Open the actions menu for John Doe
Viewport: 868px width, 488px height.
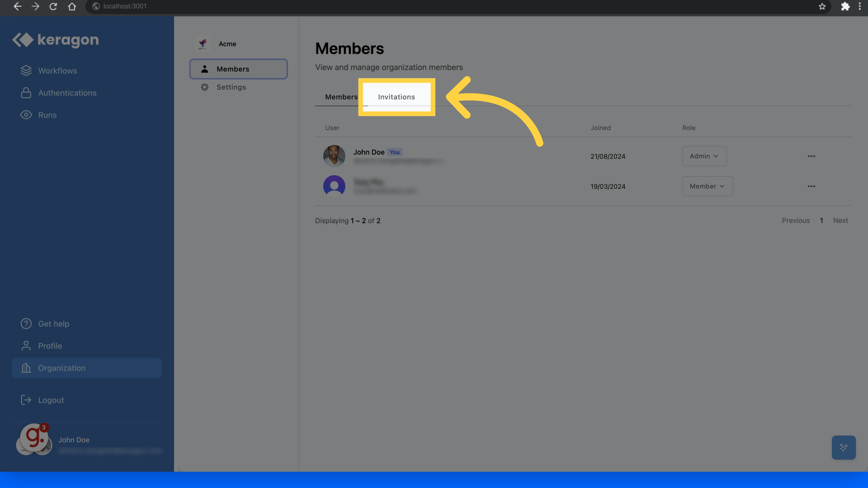(811, 156)
